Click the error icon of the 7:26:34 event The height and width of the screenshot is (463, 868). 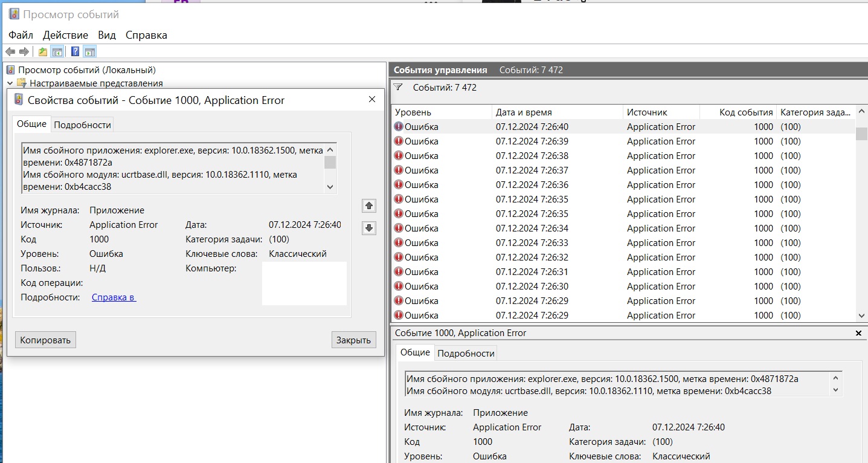(x=399, y=228)
